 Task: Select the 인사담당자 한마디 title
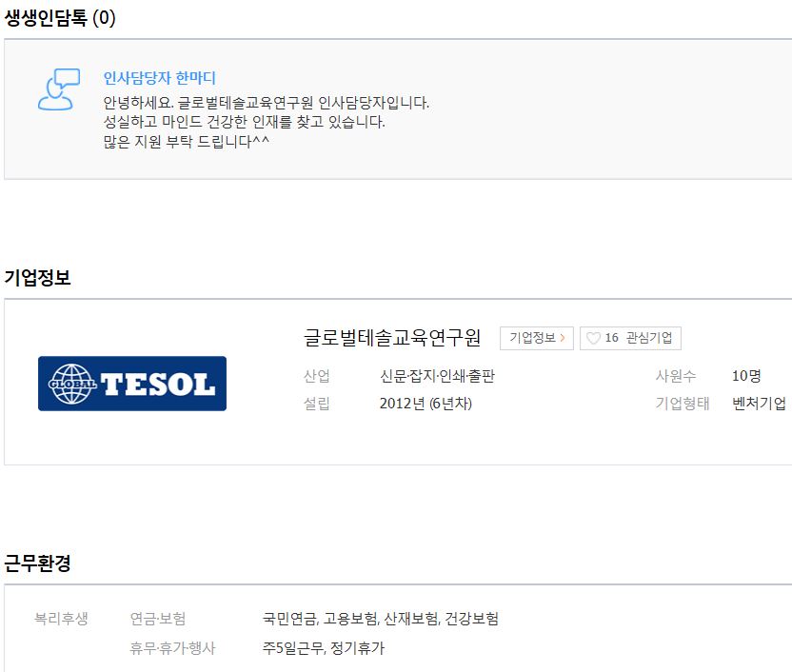coord(159,78)
